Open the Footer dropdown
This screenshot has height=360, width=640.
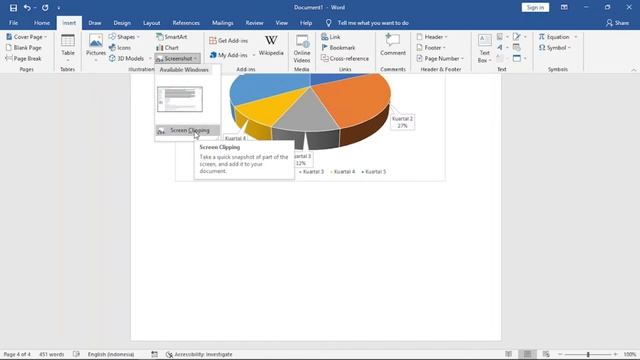(x=431, y=48)
